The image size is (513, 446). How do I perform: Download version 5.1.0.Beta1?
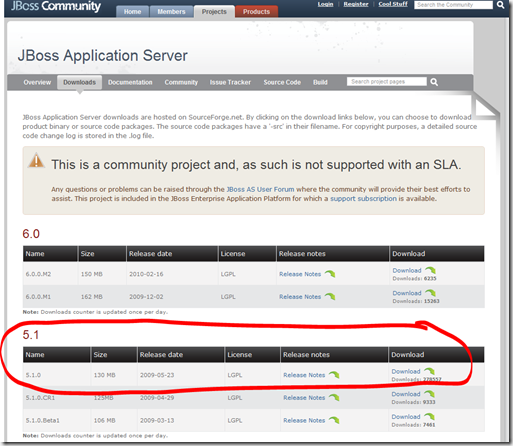pos(406,417)
